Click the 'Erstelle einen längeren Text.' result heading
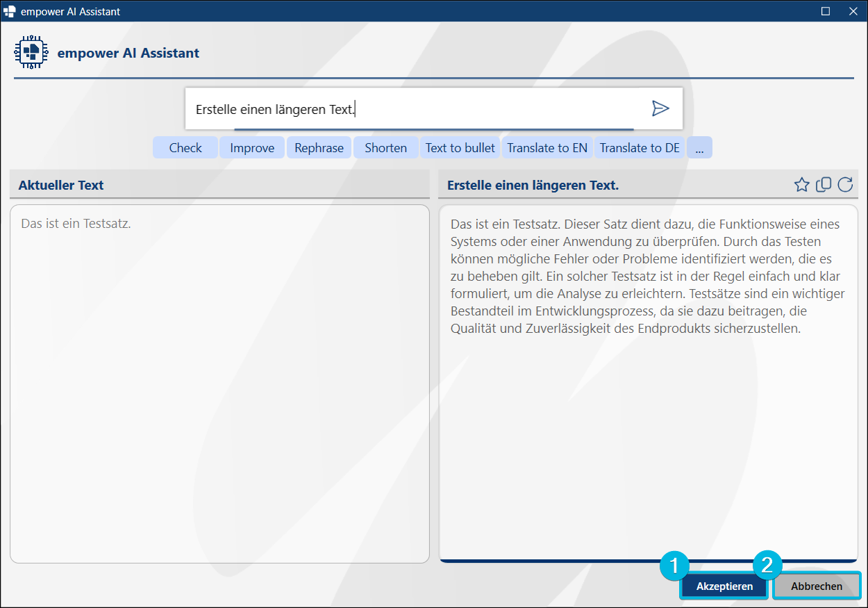The width and height of the screenshot is (868, 608). click(533, 185)
